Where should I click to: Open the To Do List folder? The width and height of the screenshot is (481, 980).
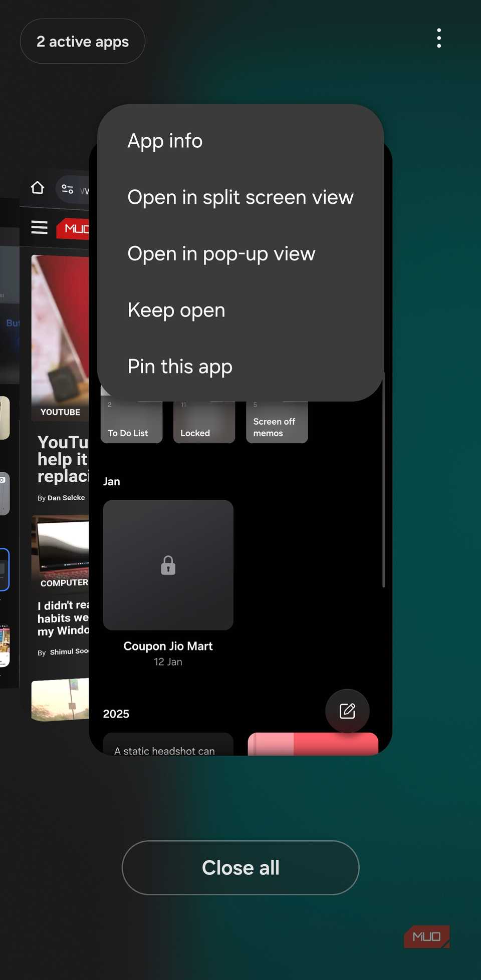(x=131, y=422)
